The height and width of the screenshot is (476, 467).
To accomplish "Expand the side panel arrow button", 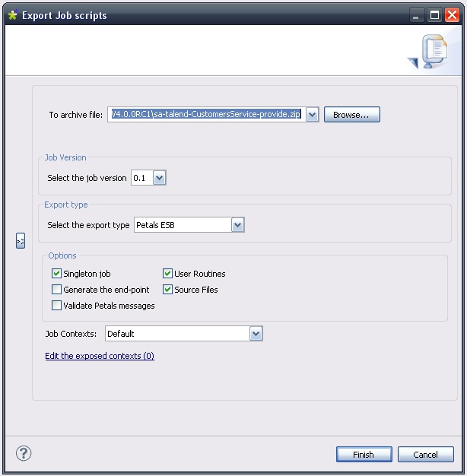I will 21,241.
